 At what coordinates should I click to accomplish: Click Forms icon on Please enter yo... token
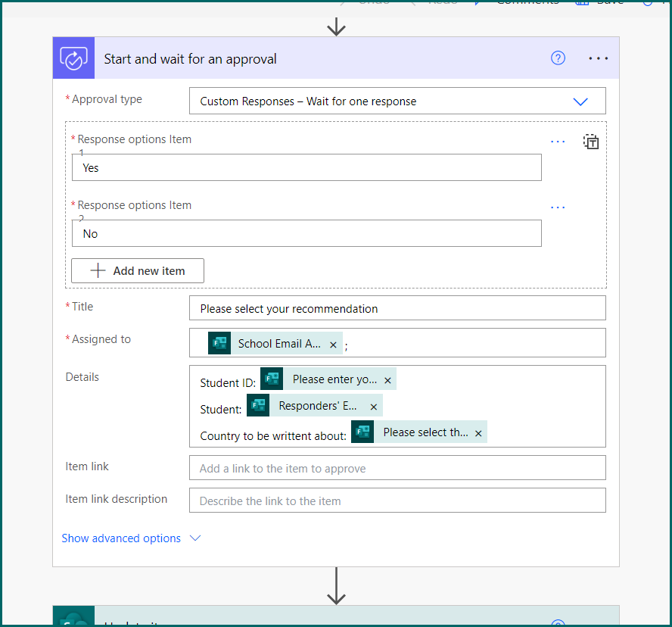pyautogui.click(x=272, y=379)
